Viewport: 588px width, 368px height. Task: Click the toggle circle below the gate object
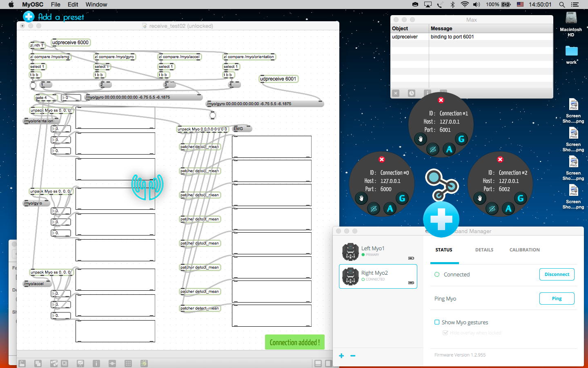[212, 115]
